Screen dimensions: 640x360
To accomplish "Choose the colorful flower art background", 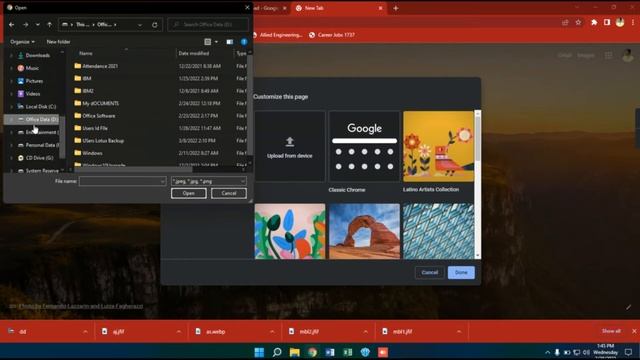I will coord(290,231).
